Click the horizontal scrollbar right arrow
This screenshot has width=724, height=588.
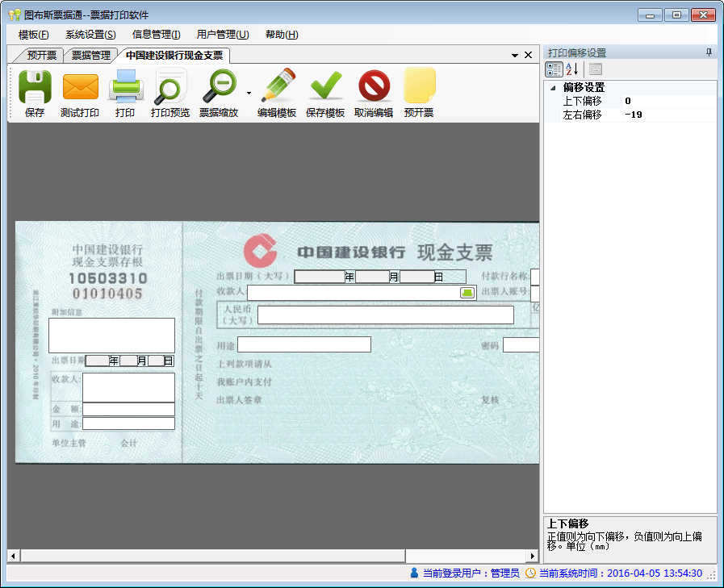(x=533, y=556)
